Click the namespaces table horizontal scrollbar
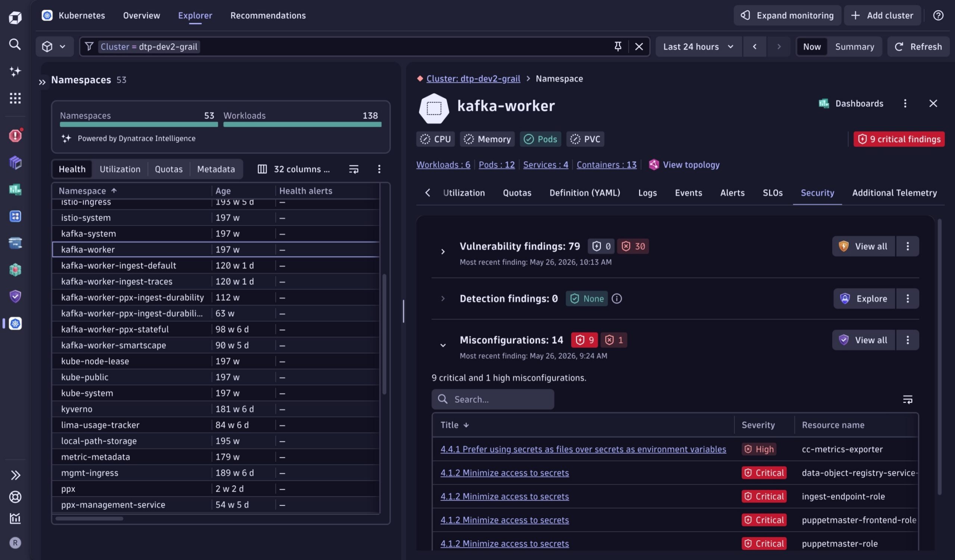This screenshot has width=955, height=560. (x=89, y=518)
